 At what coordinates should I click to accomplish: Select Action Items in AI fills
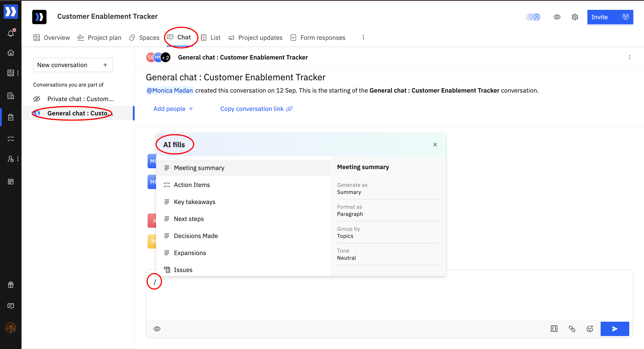192,185
